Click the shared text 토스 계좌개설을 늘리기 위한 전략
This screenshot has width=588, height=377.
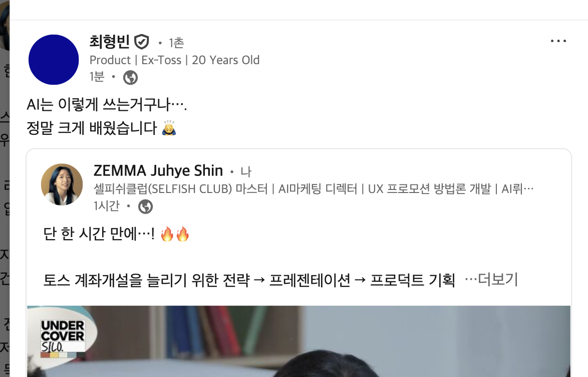tap(146, 280)
